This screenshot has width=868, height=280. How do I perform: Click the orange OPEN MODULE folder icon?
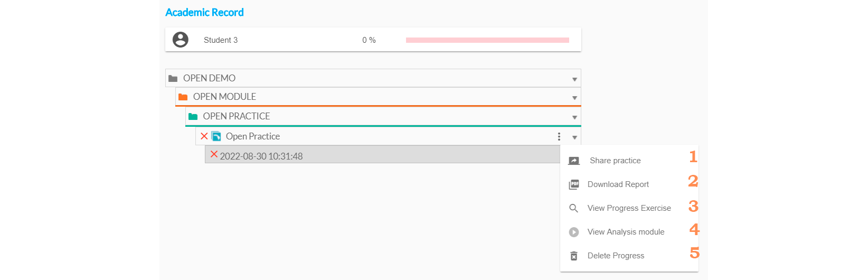[x=183, y=97]
